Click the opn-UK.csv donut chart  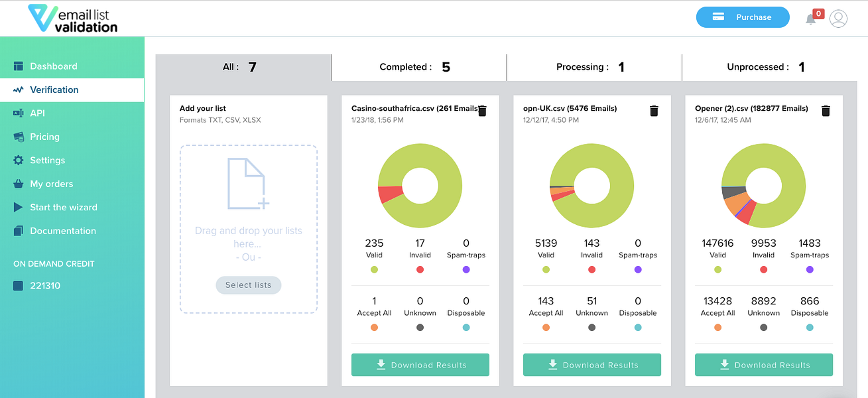592,186
